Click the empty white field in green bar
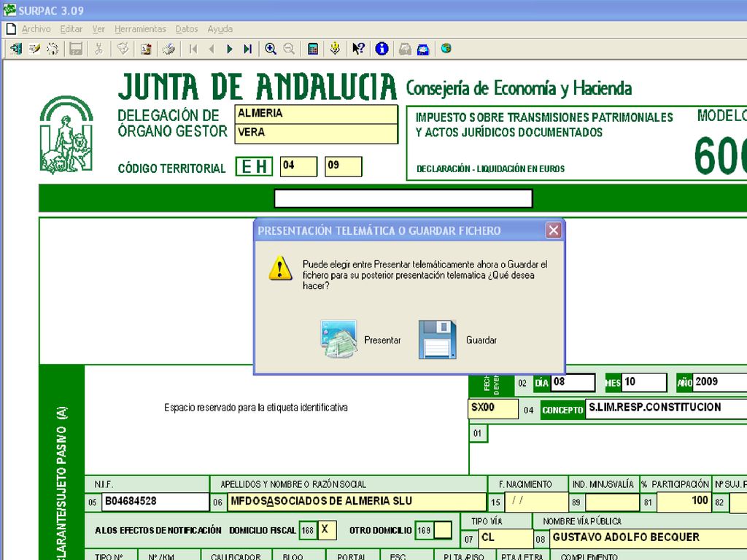747x560 pixels. click(x=403, y=198)
